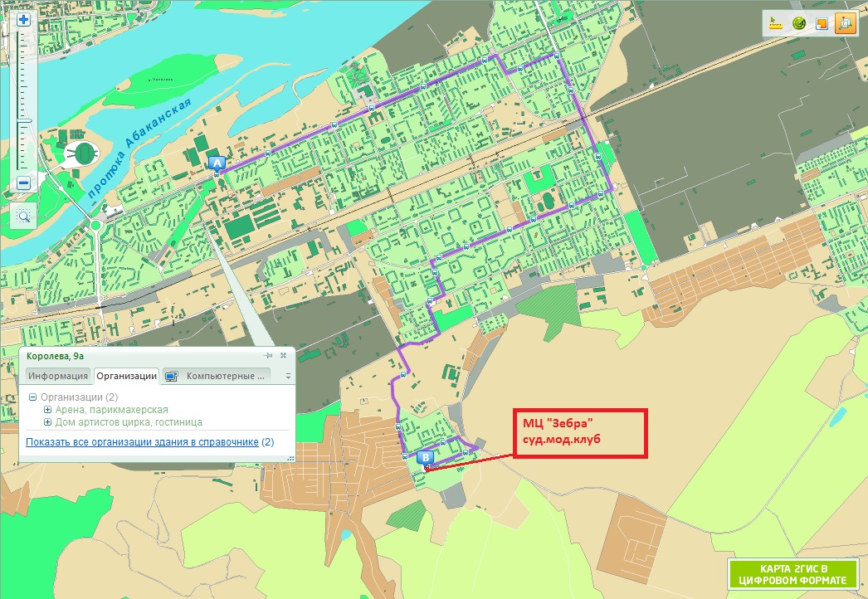Activate the zoom-to-area magnifier tool

[x=23, y=216]
